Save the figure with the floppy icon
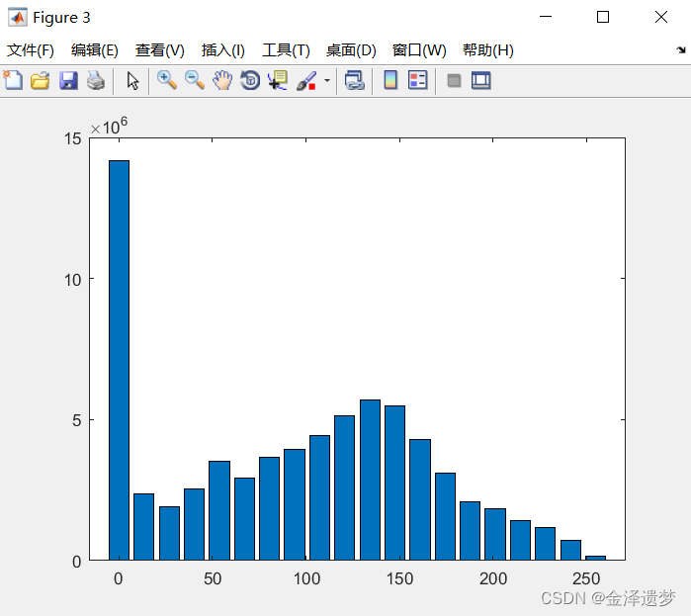The height and width of the screenshot is (616, 691). tap(68, 81)
